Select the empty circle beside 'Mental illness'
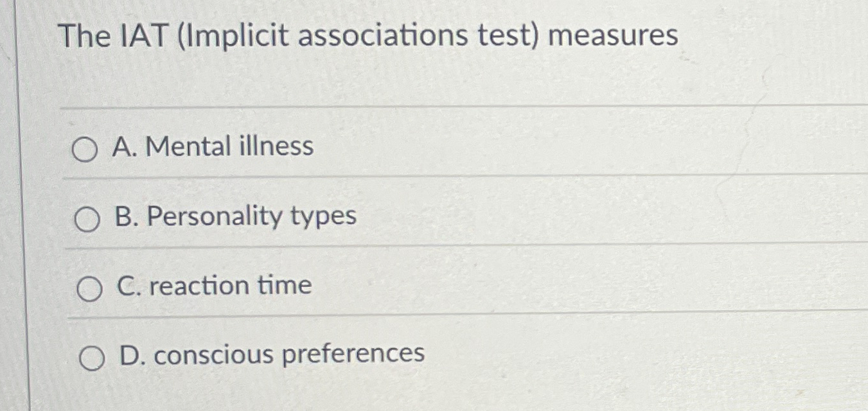Viewport: 868px width, 411px height. click(85, 149)
